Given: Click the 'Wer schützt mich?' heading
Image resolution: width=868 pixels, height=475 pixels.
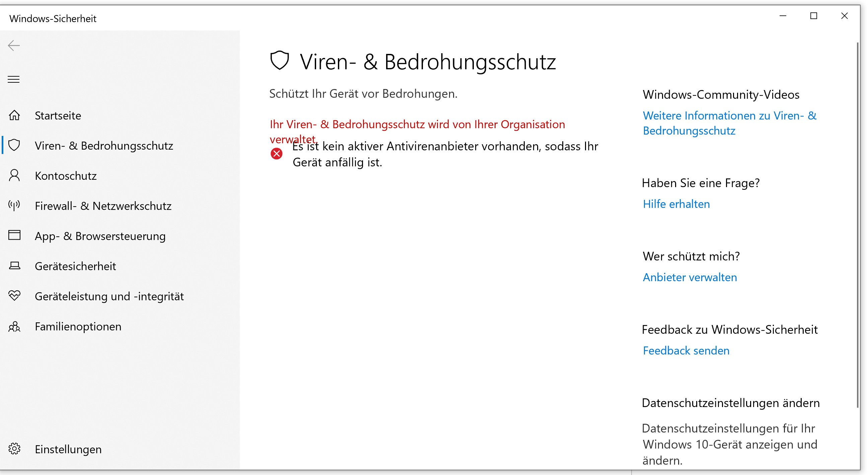Looking at the screenshot, I should pos(691,256).
